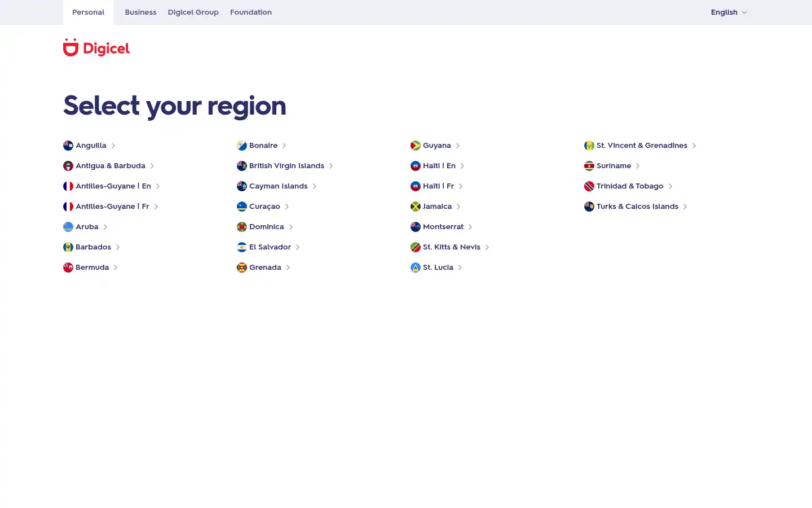Click the Haiti | En flag icon
812x508 pixels.
tap(416, 166)
